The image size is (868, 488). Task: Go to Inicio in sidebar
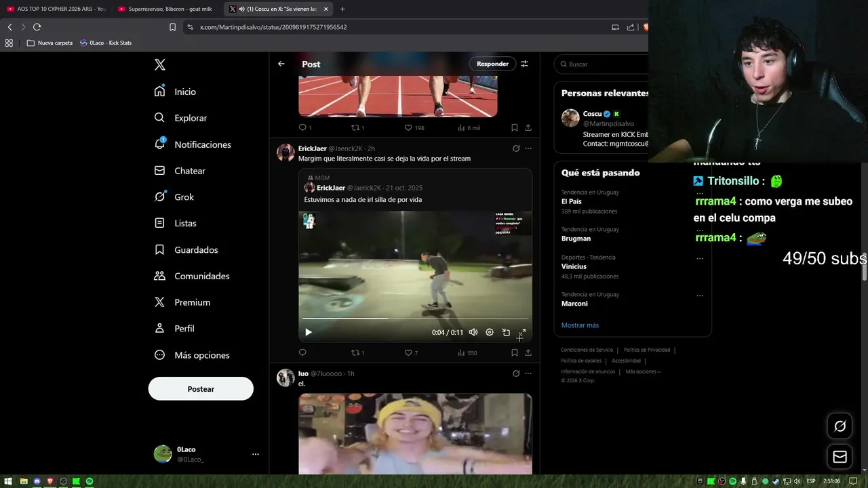[176, 91]
